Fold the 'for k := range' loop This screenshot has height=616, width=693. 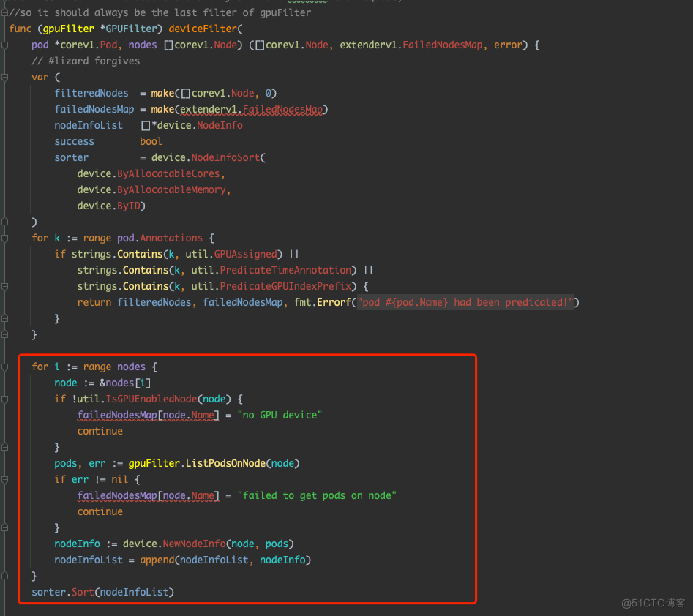5,238
